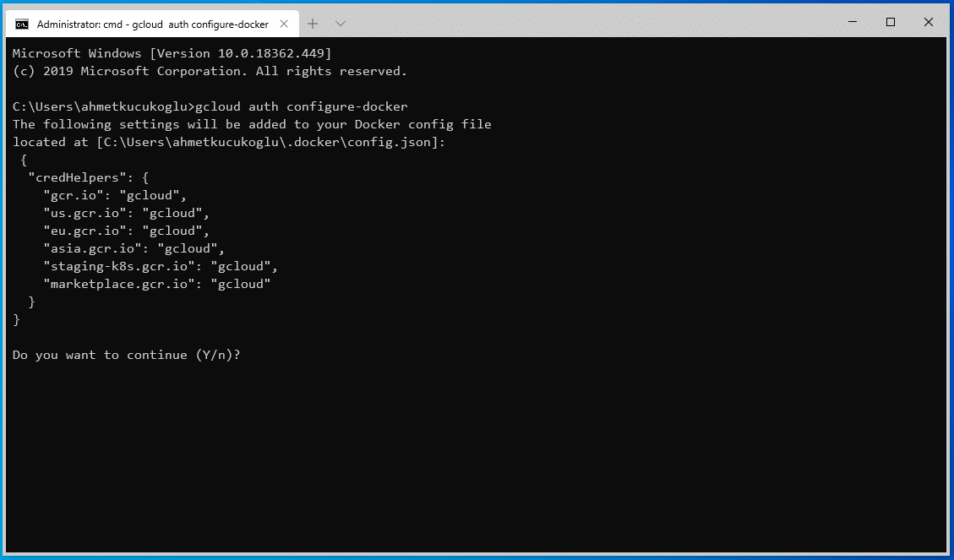954x560 pixels.
Task: Expand the new tab profile dropdown
Action: pos(340,24)
